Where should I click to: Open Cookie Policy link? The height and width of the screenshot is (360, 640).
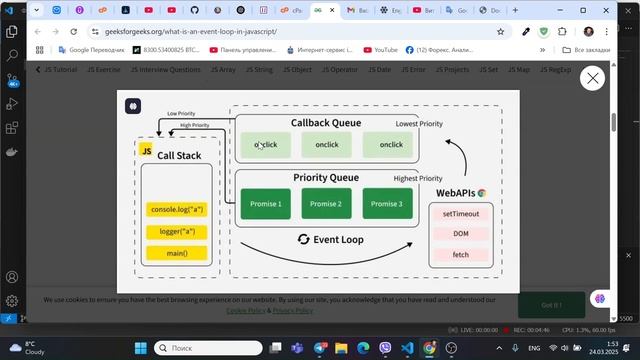click(x=245, y=311)
